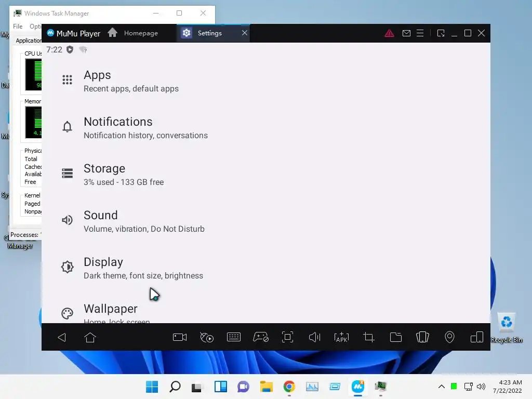This screenshot has width=532, height=399.
Task: Click the fullscreen capture icon
Action: pos(288,337)
